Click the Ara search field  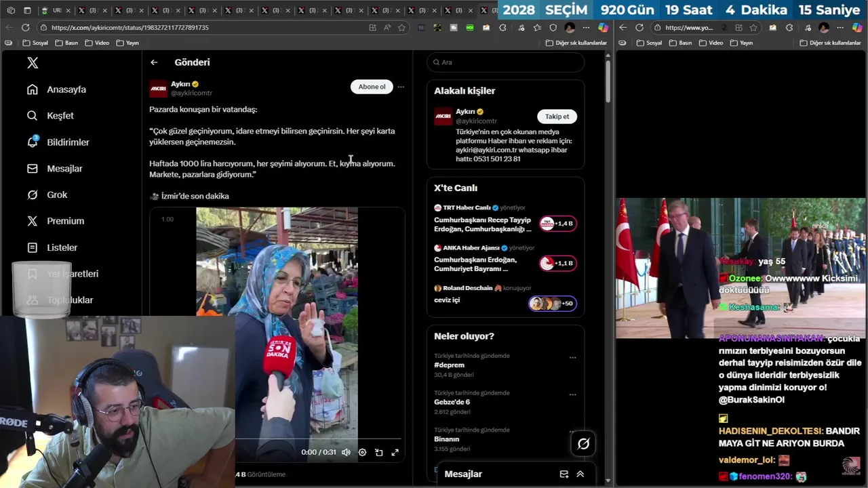point(505,62)
